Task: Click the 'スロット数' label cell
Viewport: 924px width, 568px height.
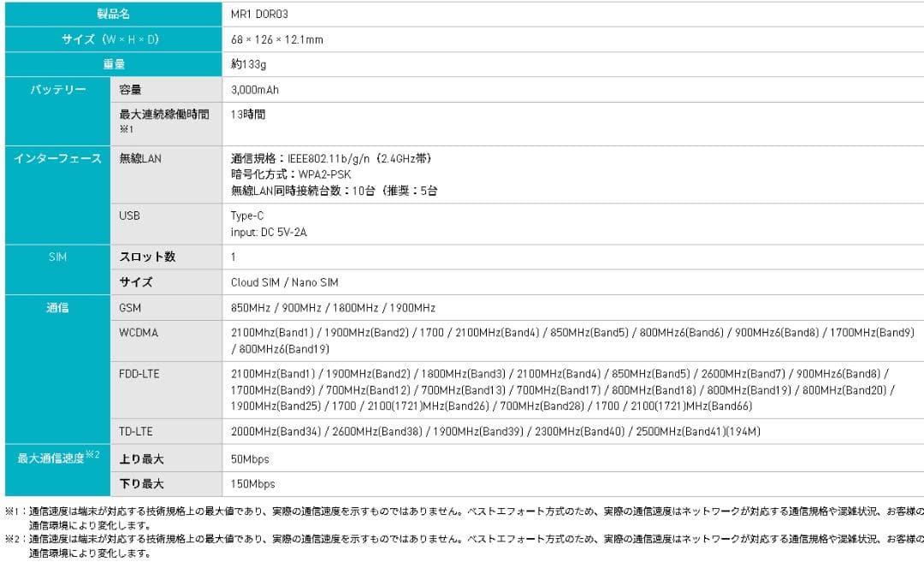Action: tap(166, 257)
